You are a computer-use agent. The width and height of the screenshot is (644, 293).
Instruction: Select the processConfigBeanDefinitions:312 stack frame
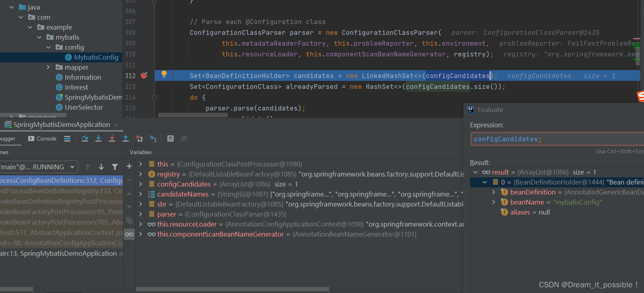tap(61, 181)
